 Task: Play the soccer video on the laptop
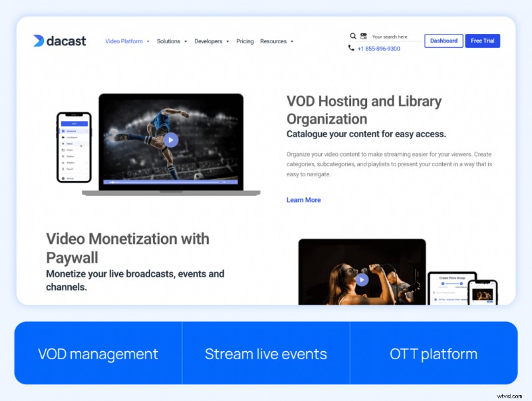171,140
